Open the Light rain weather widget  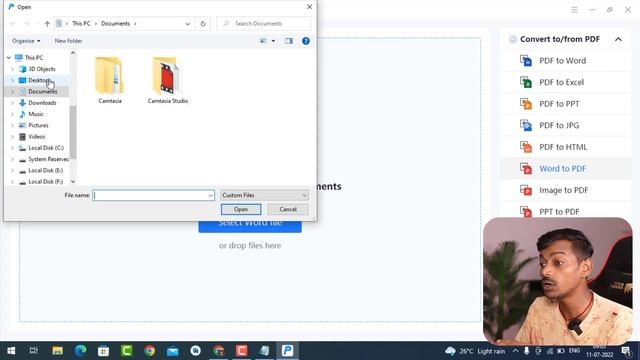pos(475,351)
